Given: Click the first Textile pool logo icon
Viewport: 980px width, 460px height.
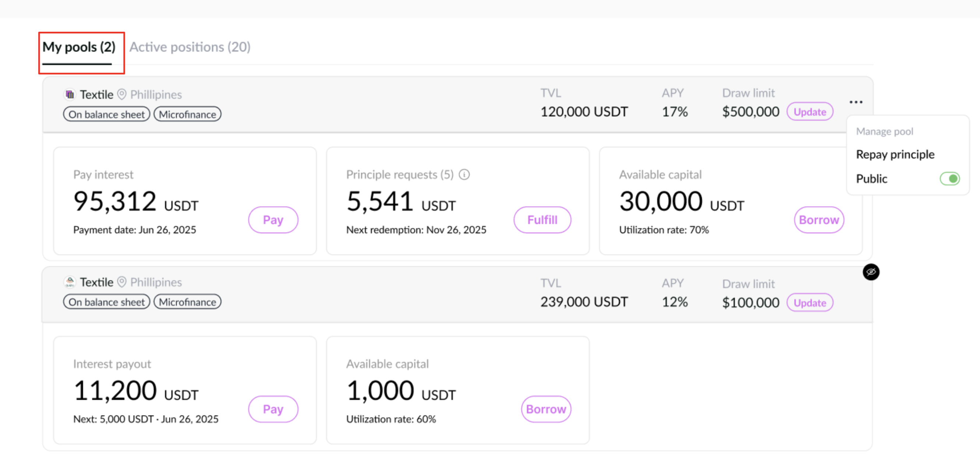Looking at the screenshot, I should (70, 94).
